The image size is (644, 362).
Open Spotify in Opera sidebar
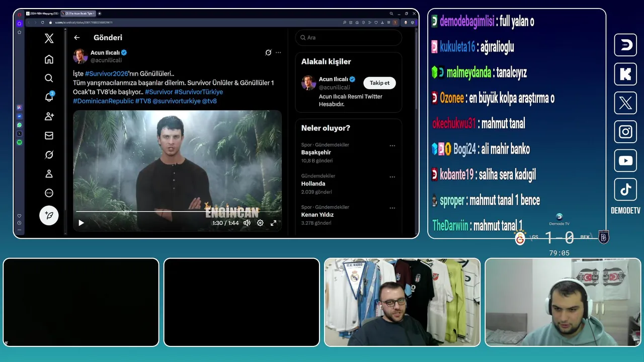(x=19, y=142)
